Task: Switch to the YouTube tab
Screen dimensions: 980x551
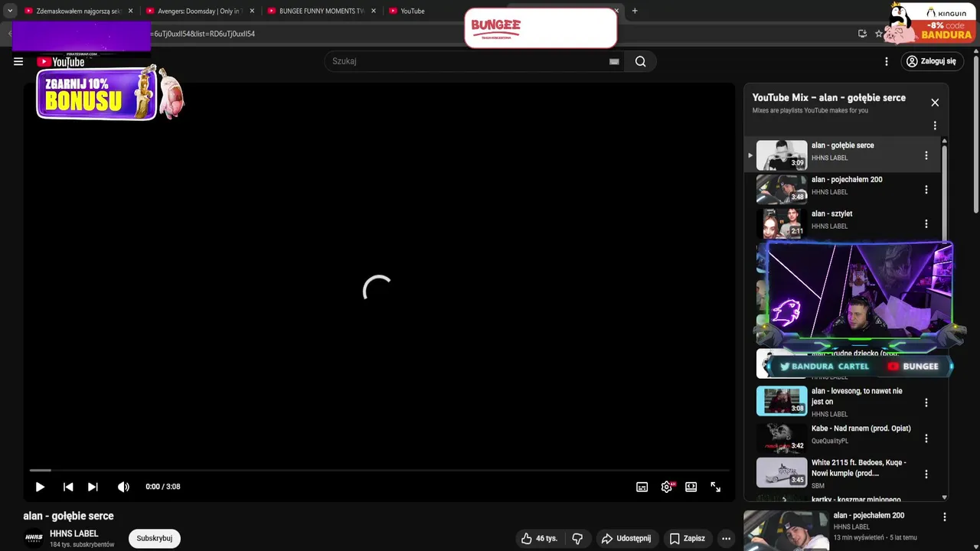Action: pyautogui.click(x=413, y=11)
